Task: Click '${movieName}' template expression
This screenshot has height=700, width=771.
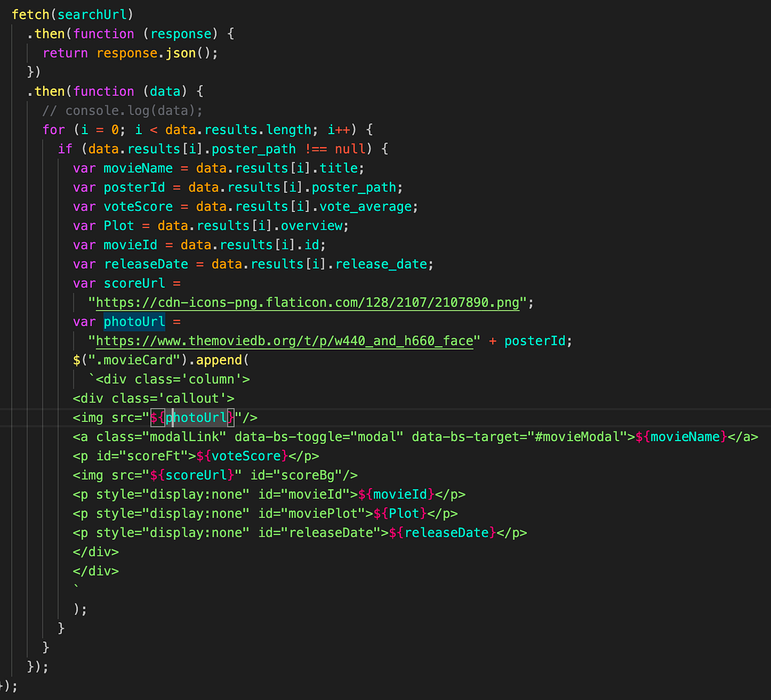Action: tap(681, 437)
